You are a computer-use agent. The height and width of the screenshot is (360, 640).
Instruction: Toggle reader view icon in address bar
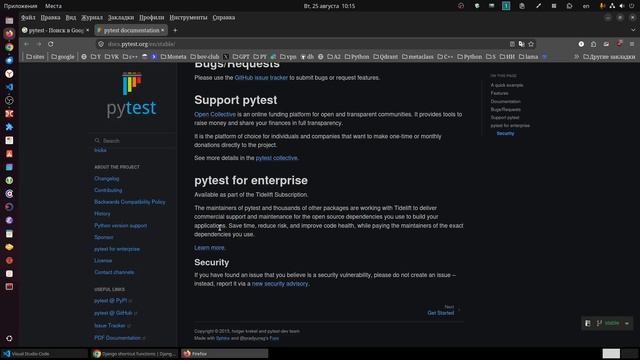(x=512, y=44)
